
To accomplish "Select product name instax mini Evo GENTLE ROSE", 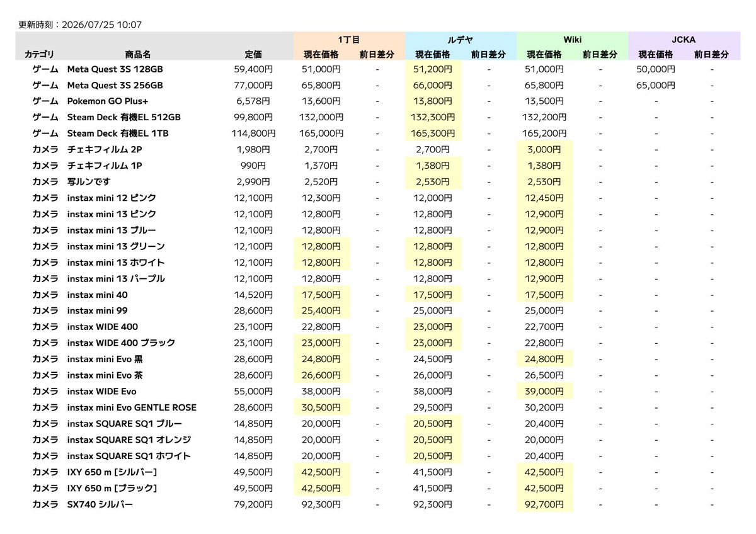I will (x=132, y=407).
